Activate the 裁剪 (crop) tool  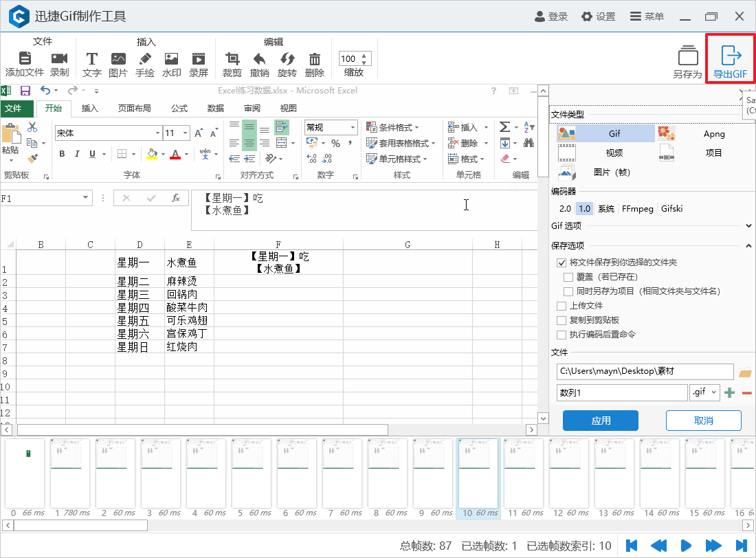coord(233,58)
